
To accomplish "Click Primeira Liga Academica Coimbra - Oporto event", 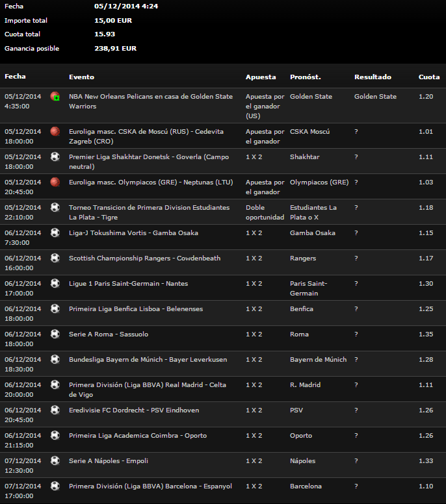I will [x=138, y=436].
